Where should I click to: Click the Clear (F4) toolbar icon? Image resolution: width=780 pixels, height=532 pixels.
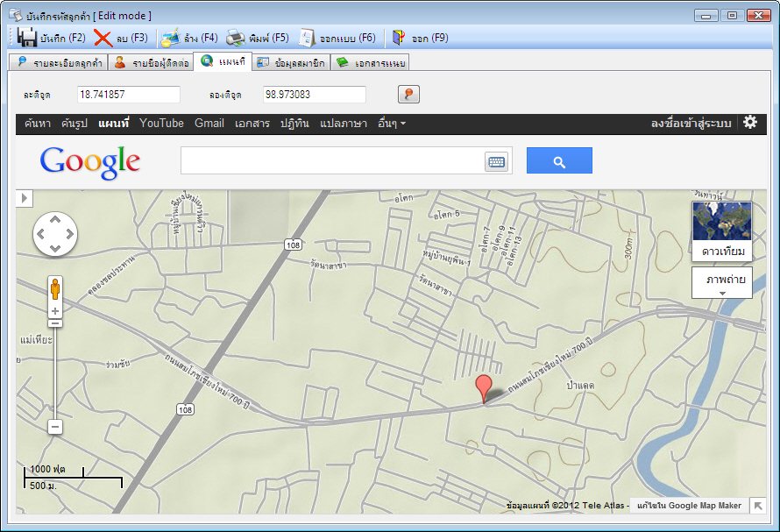171,39
